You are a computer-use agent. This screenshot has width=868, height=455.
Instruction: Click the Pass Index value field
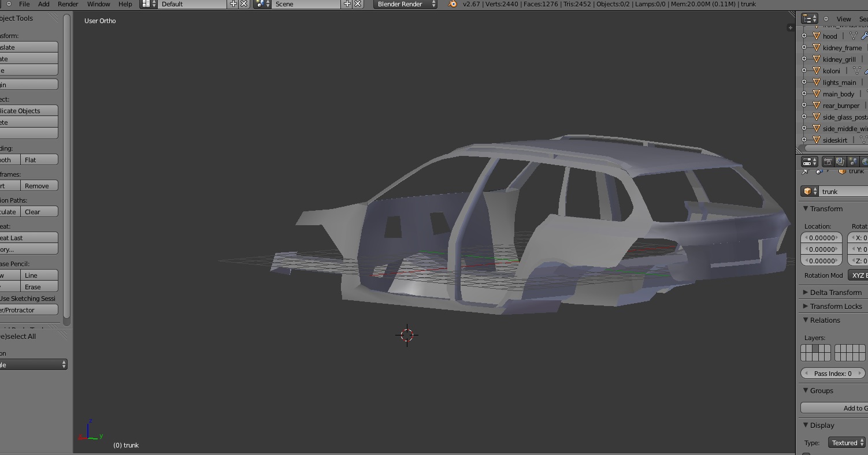pos(833,373)
